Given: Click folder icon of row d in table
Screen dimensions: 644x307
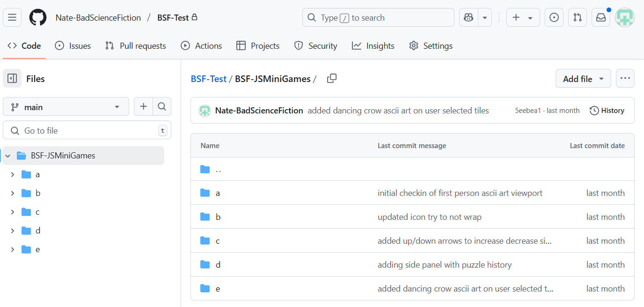Looking at the screenshot, I should pos(205,265).
